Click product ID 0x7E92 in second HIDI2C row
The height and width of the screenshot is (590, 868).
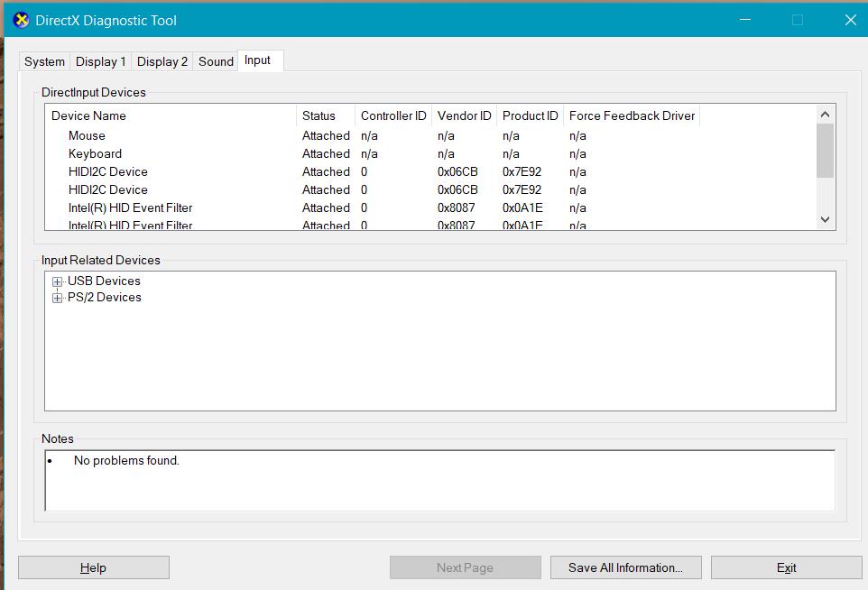[522, 189]
